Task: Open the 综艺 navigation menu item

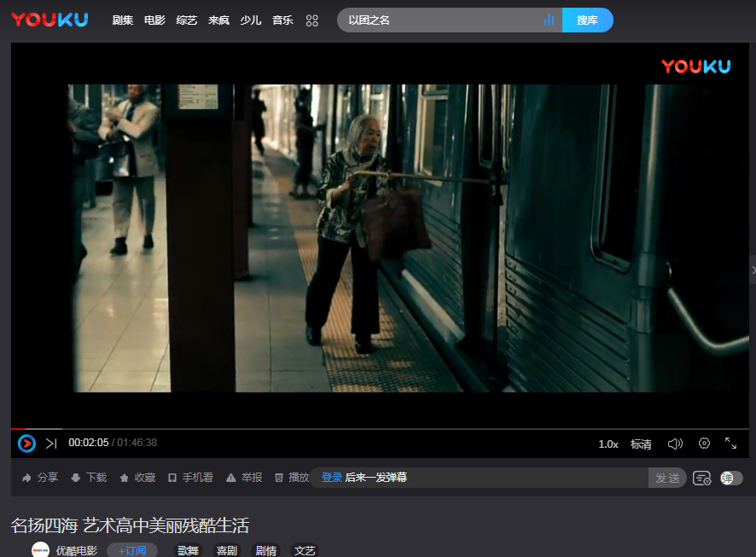Action: point(187,20)
